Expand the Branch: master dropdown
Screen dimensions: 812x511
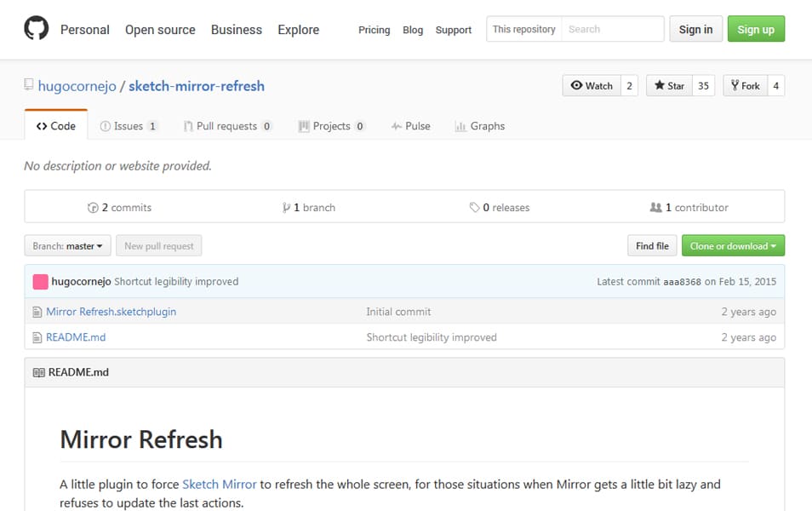(x=67, y=246)
